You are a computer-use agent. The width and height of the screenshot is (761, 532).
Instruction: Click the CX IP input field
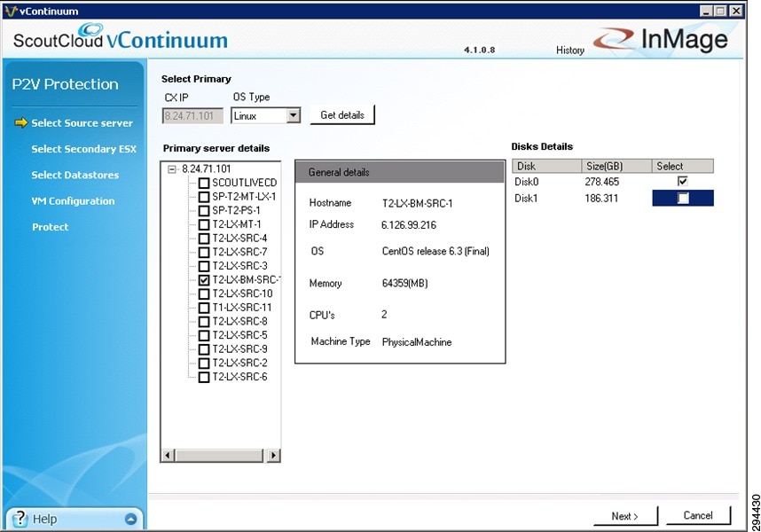pyautogui.click(x=192, y=116)
